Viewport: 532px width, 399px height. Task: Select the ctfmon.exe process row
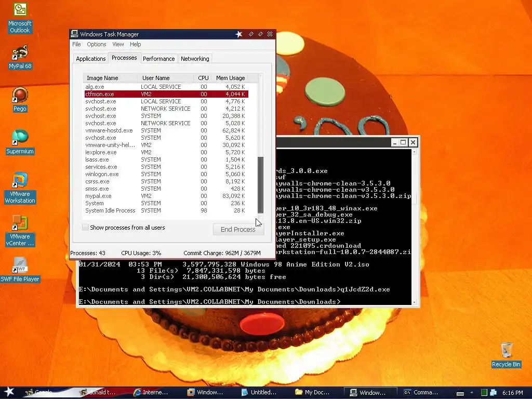pos(166,94)
